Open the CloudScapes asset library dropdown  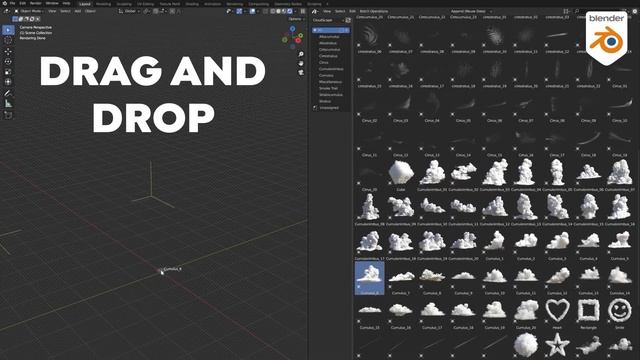click(328, 20)
